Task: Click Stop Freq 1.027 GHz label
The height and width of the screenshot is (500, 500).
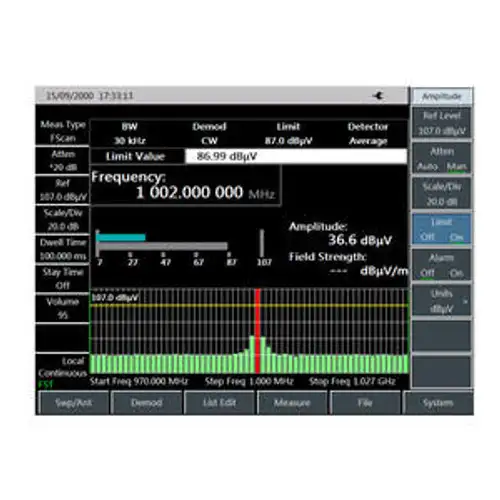Action: [x=352, y=381]
